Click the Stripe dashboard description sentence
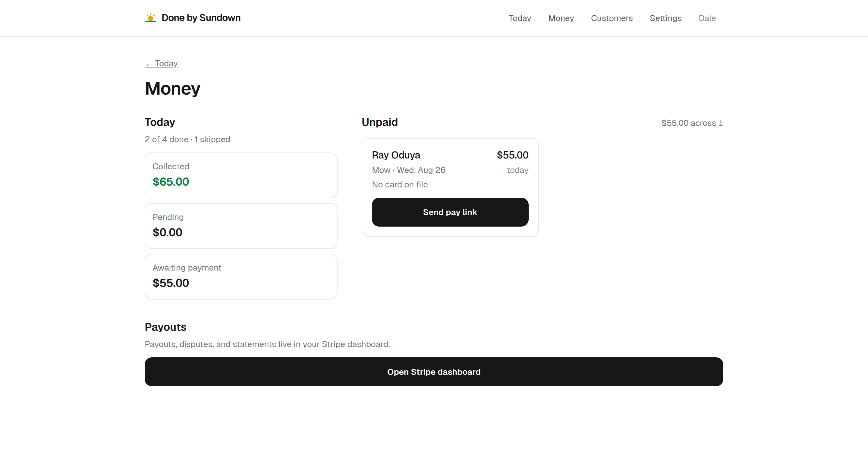The width and height of the screenshot is (868, 458). click(267, 344)
